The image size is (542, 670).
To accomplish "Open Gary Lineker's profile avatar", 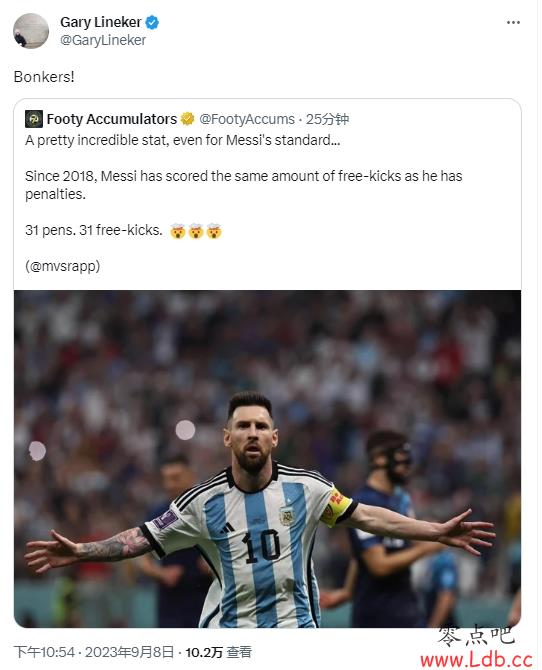I will pyautogui.click(x=31, y=31).
